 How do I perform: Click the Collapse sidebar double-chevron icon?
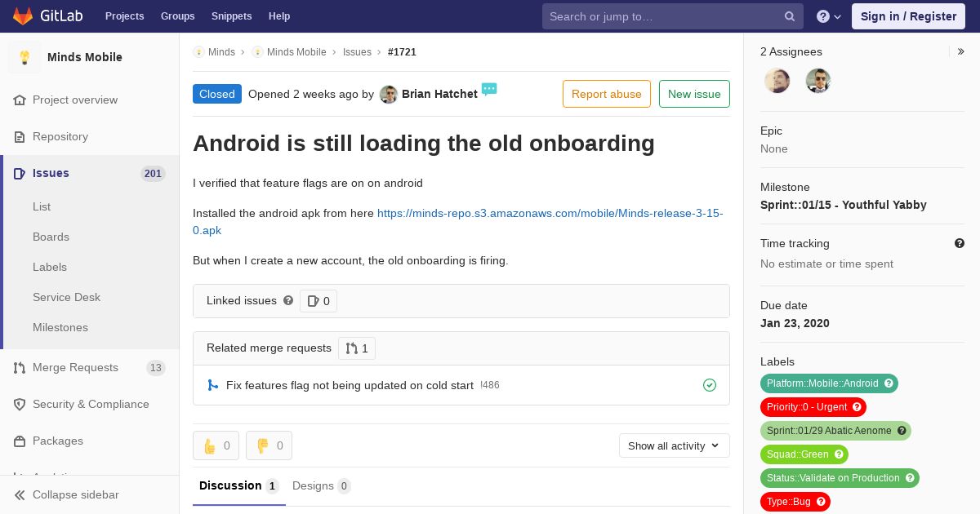(x=20, y=495)
